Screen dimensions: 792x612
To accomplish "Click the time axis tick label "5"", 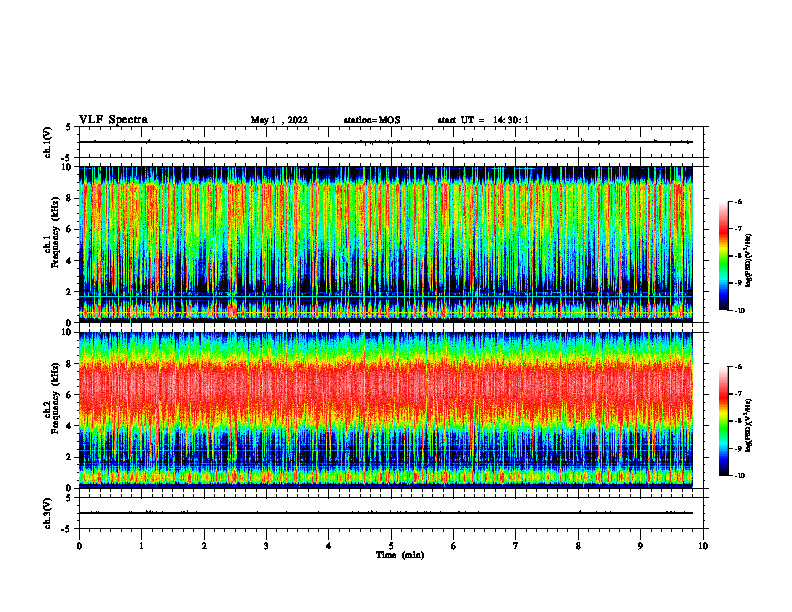I will tap(391, 546).
